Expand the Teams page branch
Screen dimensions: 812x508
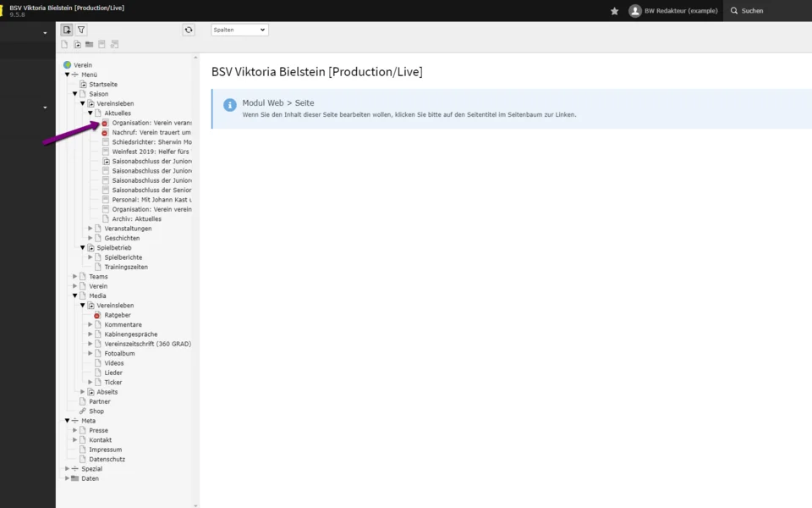coord(74,277)
